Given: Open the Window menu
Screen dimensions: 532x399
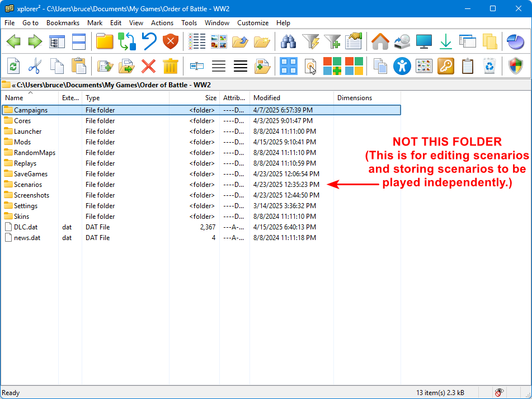Looking at the screenshot, I should point(217,23).
